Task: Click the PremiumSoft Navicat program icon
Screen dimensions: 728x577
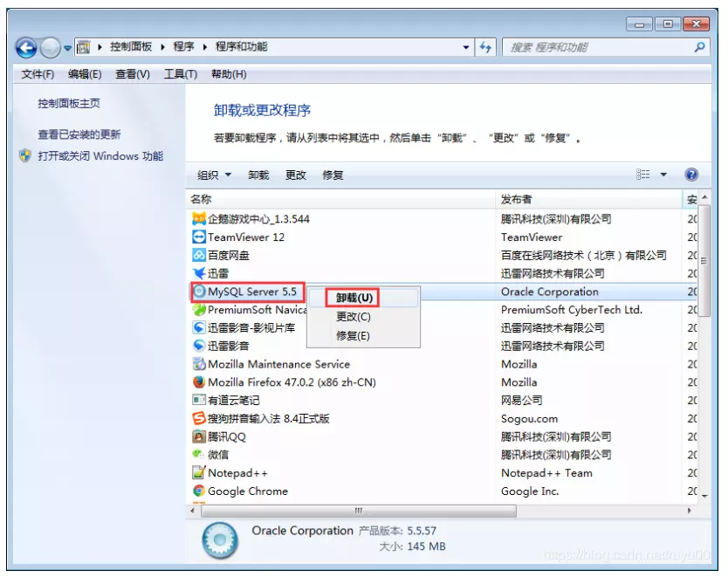Action: (199, 310)
